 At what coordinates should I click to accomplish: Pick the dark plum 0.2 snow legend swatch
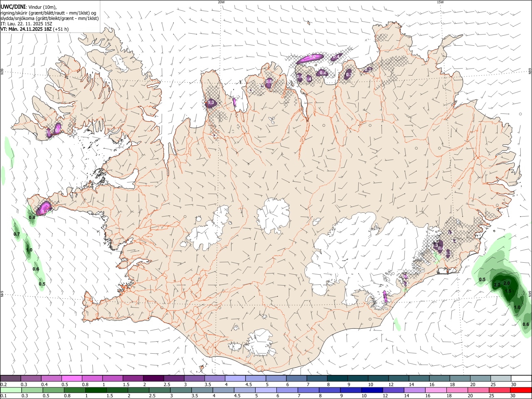(10, 378)
